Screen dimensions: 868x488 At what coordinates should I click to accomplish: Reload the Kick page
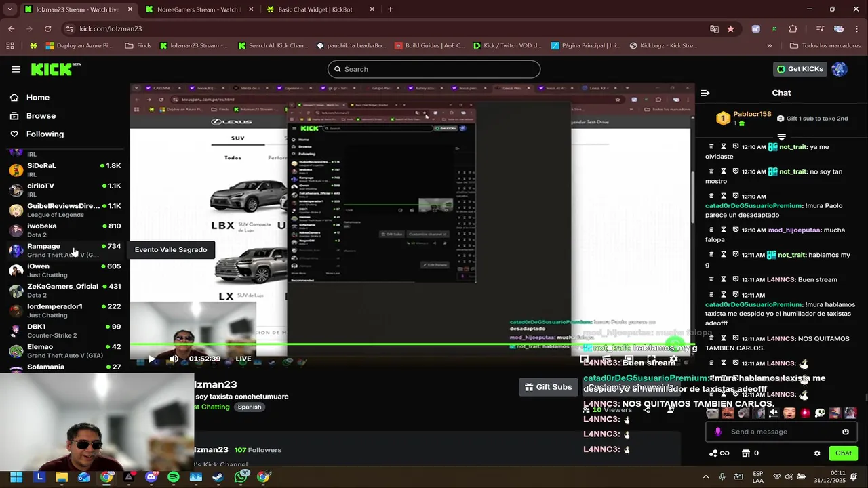coord(47,28)
